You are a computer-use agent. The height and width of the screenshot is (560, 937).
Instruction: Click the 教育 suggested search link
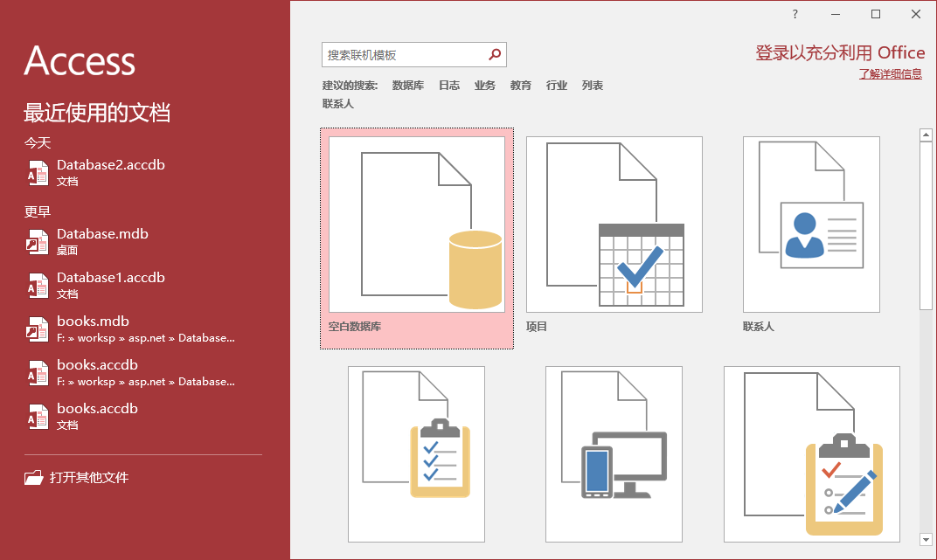click(x=521, y=86)
